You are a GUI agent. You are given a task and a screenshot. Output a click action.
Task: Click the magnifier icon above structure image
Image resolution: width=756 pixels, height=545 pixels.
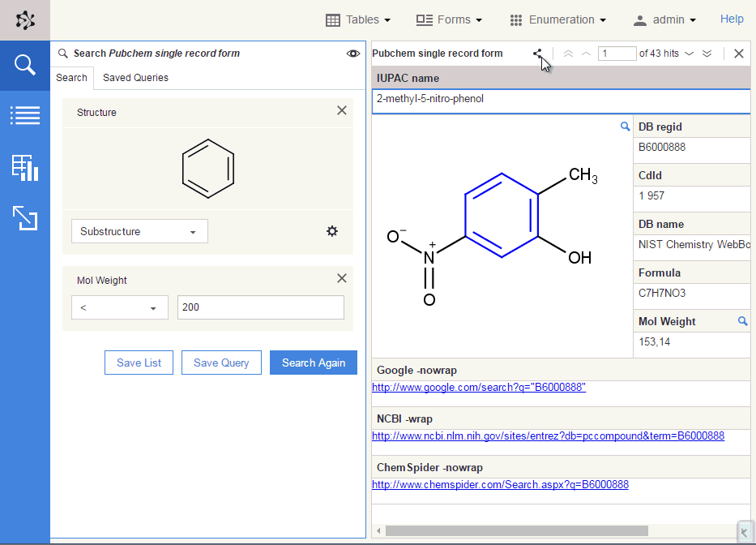[625, 127]
